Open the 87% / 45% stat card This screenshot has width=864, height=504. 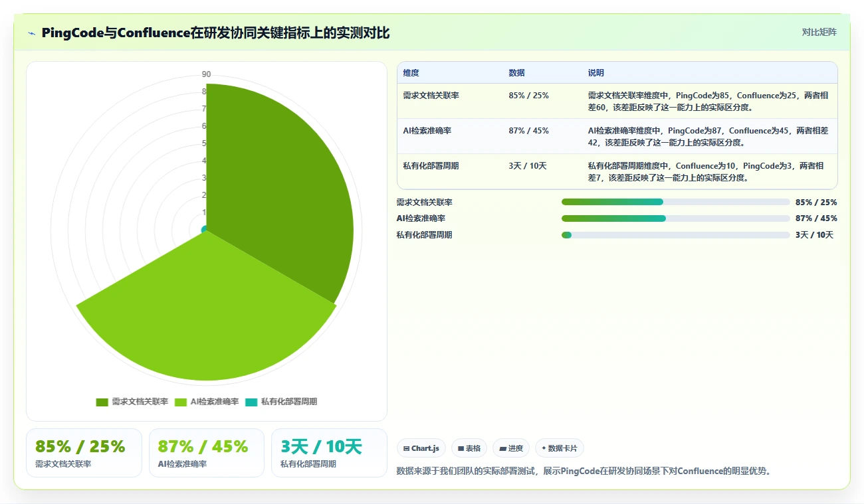207,453
